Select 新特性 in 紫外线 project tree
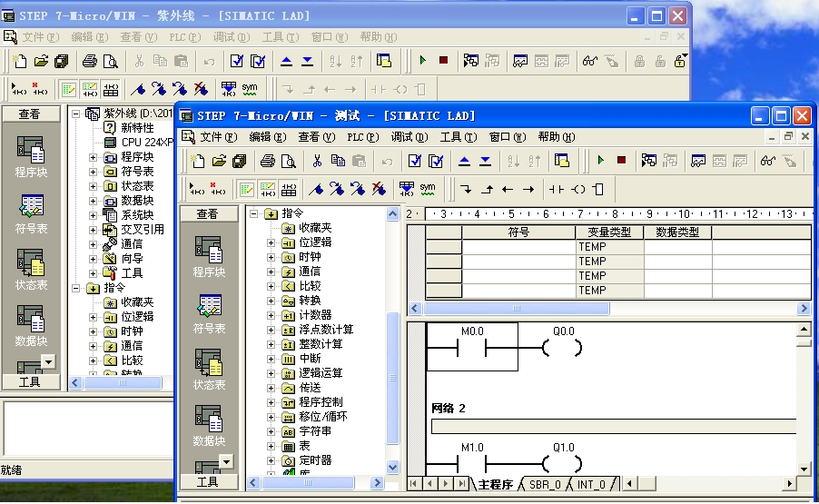The image size is (819, 504). coord(137,128)
